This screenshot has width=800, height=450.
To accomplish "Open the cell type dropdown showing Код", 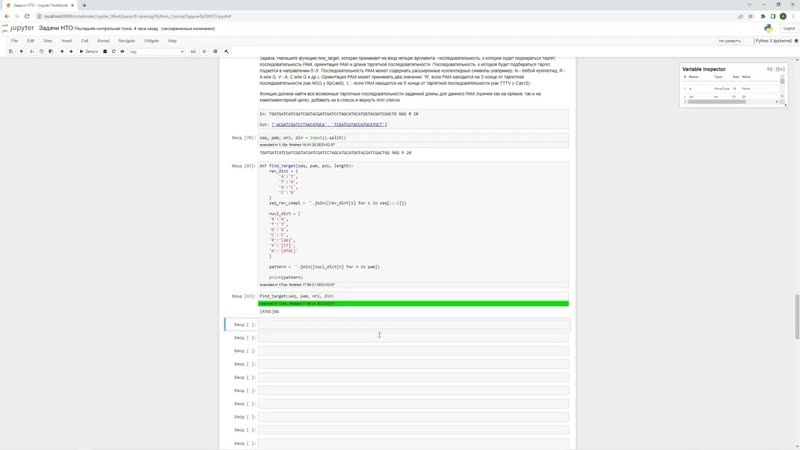I will (156, 52).
